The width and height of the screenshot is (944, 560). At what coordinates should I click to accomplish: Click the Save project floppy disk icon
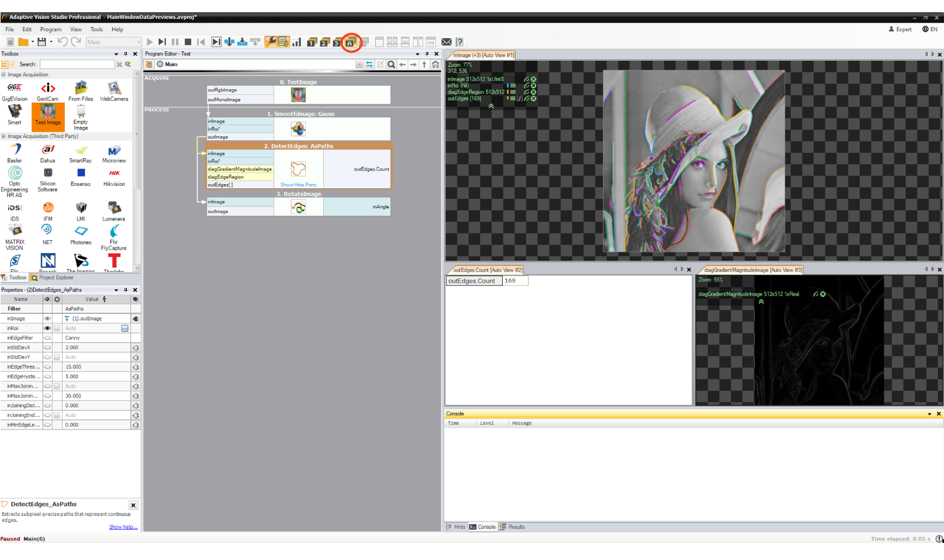(x=42, y=42)
